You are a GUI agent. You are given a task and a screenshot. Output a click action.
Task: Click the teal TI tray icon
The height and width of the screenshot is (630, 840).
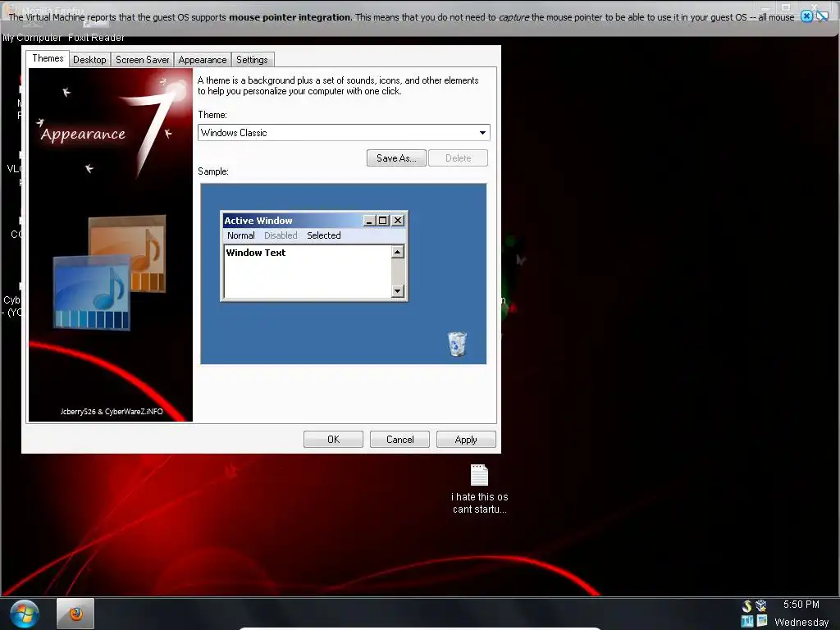(x=747, y=622)
